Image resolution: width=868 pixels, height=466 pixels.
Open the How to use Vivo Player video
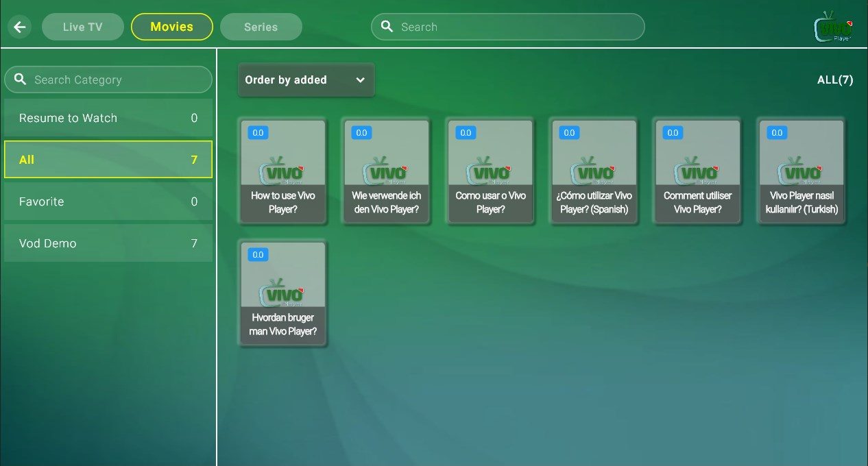(283, 171)
